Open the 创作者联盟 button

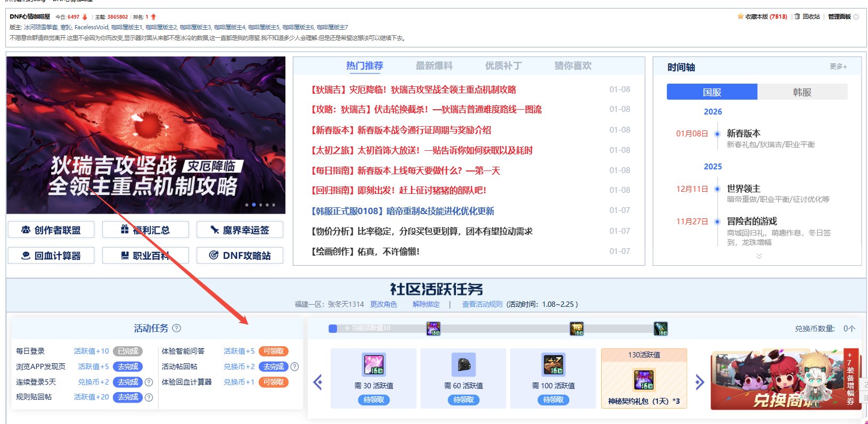pyautogui.click(x=51, y=230)
